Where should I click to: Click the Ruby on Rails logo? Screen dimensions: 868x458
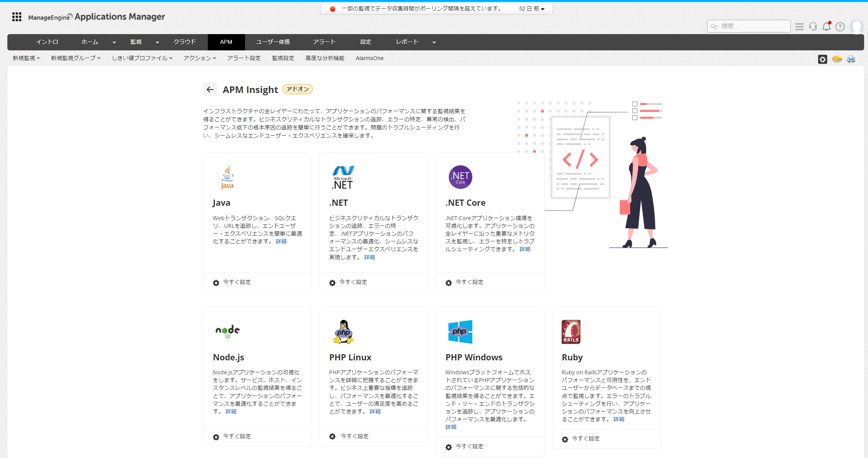tap(571, 332)
